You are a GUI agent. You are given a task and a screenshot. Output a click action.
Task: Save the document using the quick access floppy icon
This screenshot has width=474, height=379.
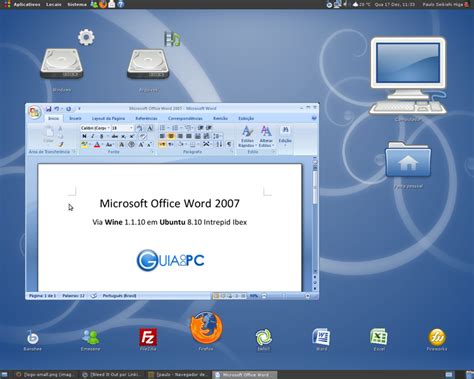click(x=49, y=109)
